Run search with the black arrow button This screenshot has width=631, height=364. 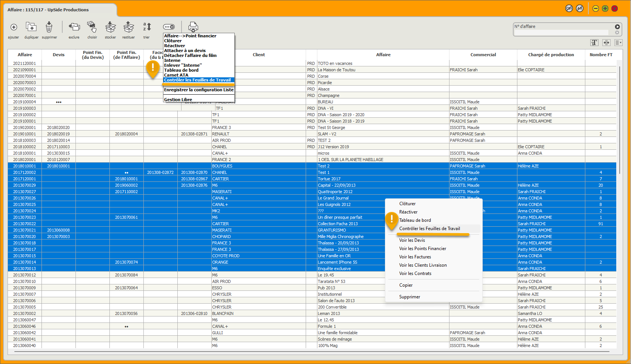coord(617,27)
